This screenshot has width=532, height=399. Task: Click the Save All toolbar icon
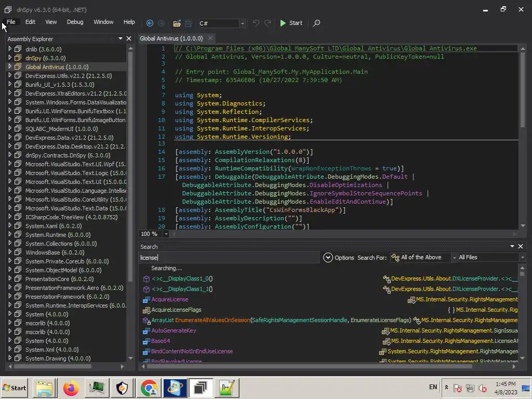(188, 23)
